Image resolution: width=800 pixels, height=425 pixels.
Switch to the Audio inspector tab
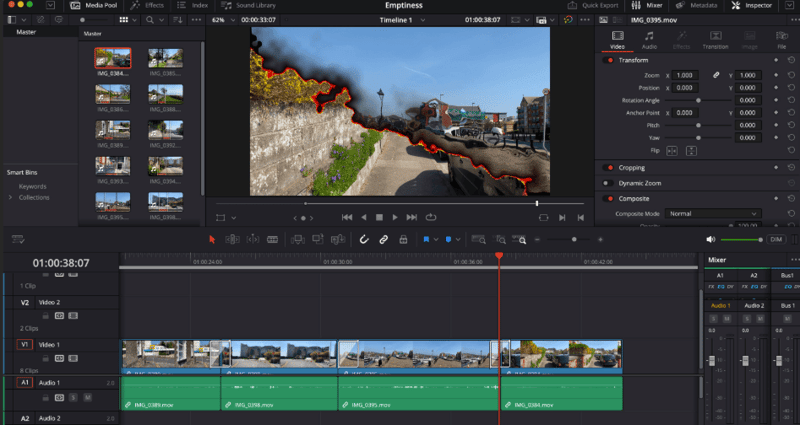(x=649, y=40)
